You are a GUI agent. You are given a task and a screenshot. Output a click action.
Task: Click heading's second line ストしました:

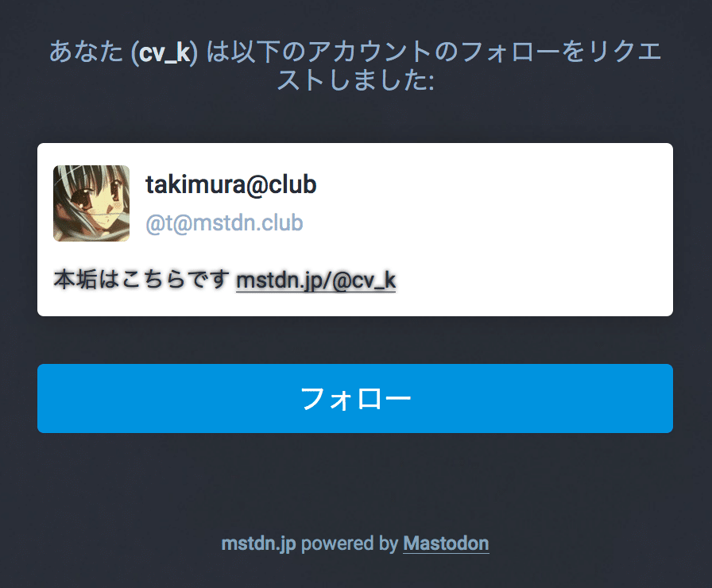355,80
